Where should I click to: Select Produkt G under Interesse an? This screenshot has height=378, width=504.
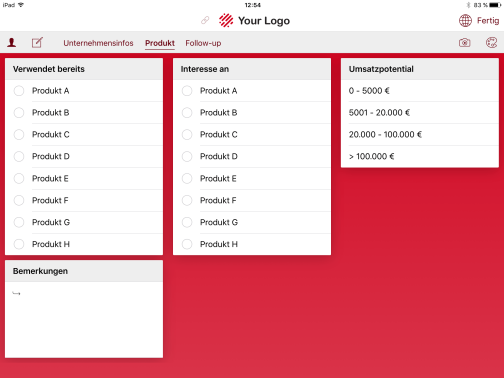(x=252, y=222)
